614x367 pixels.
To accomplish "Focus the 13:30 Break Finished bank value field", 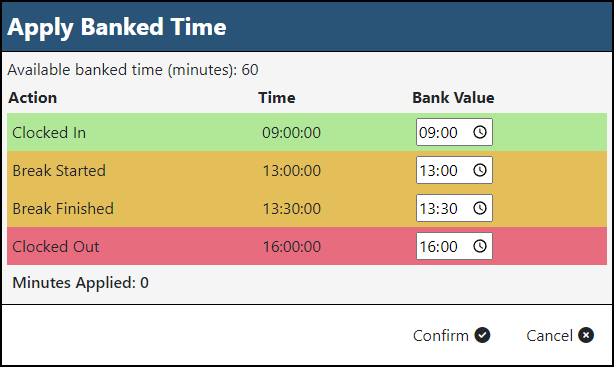I will [x=454, y=208].
